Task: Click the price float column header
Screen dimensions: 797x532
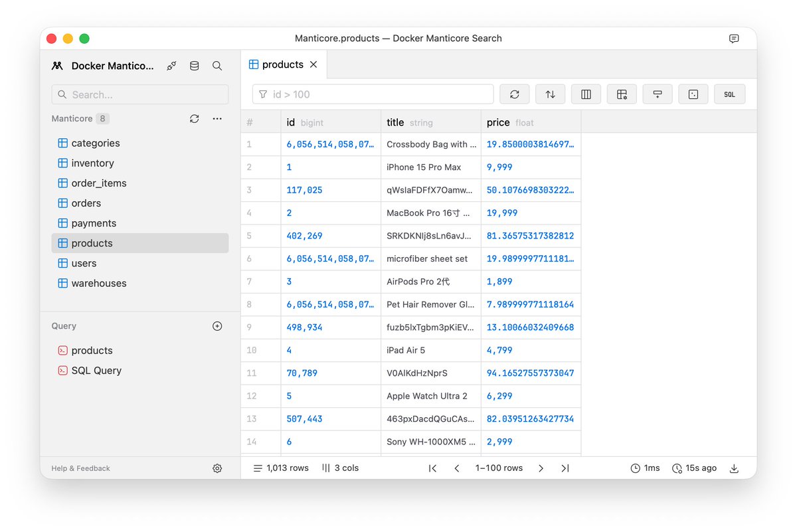Action: (x=531, y=122)
